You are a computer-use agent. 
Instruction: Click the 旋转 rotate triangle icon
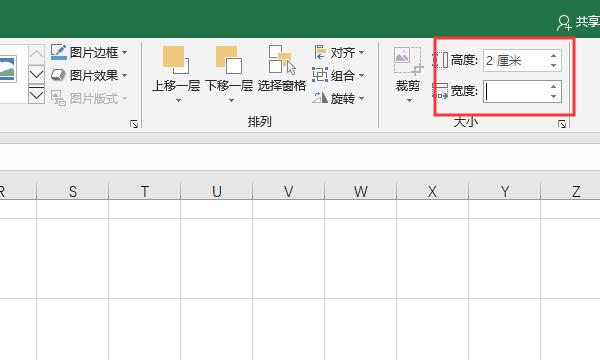[320, 98]
